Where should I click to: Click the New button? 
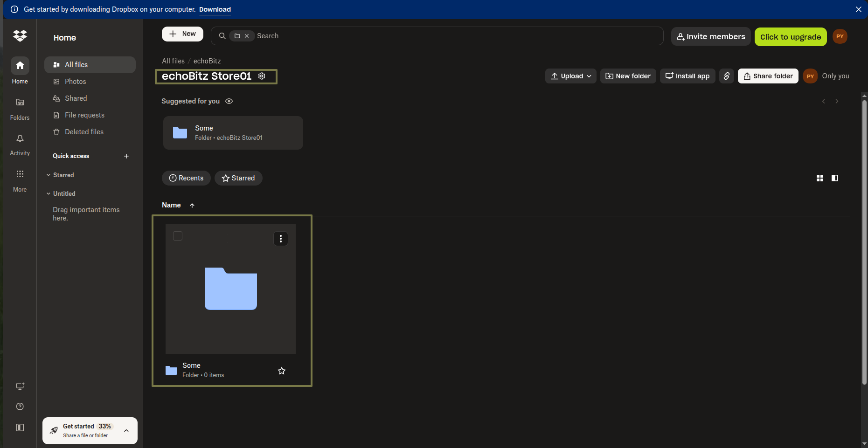tap(182, 34)
